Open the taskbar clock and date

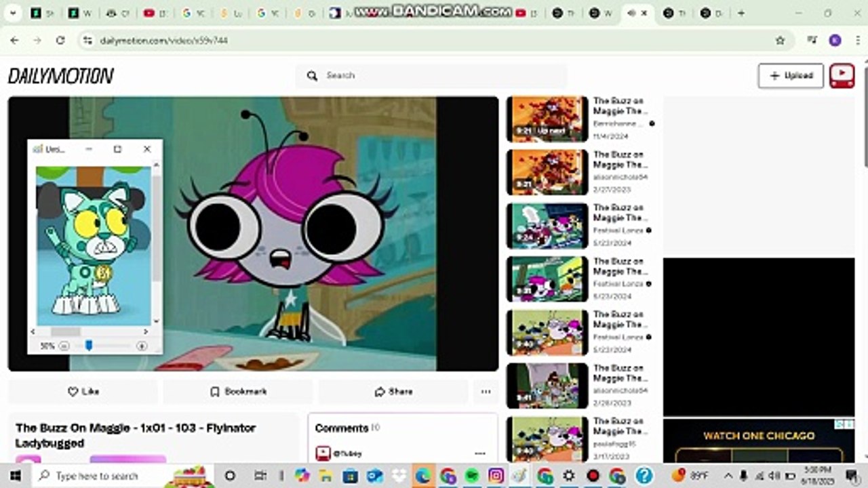818,476
